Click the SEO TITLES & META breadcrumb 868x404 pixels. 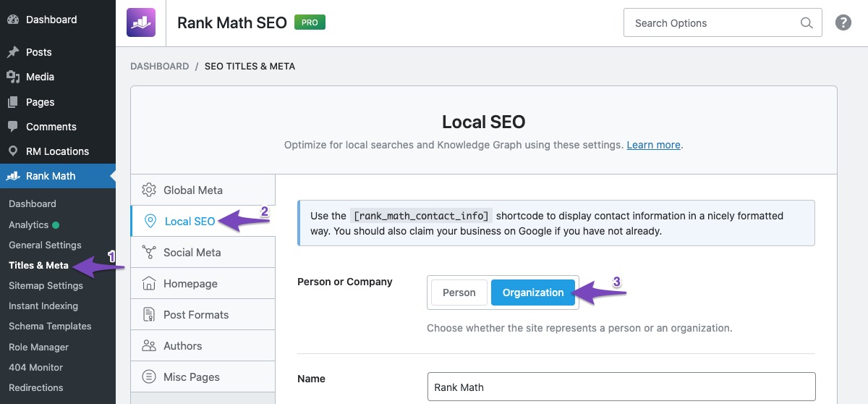coord(250,66)
